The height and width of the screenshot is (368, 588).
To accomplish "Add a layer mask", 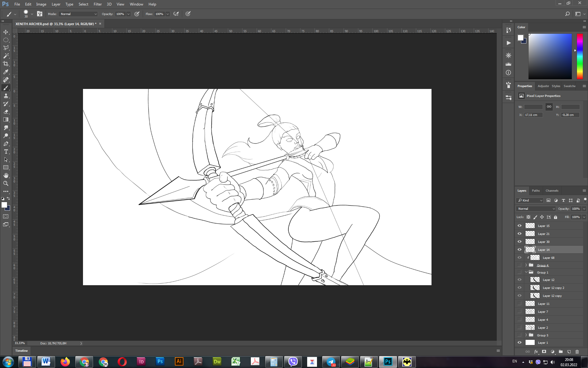I will (x=544, y=352).
